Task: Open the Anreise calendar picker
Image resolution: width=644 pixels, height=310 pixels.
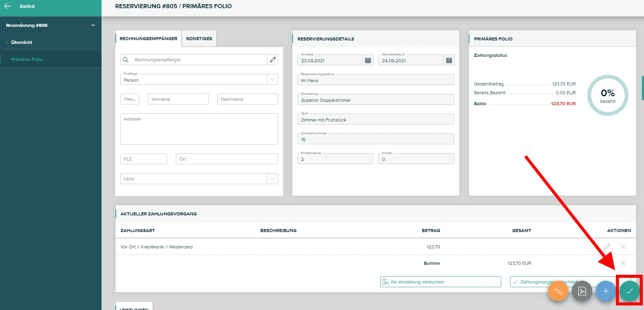Action: [368, 60]
